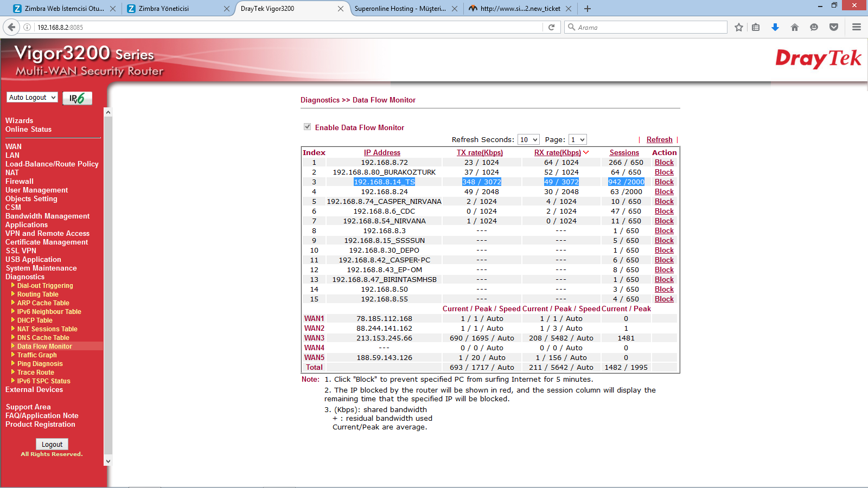Open the Auto Logout dropdown

click(x=33, y=98)
